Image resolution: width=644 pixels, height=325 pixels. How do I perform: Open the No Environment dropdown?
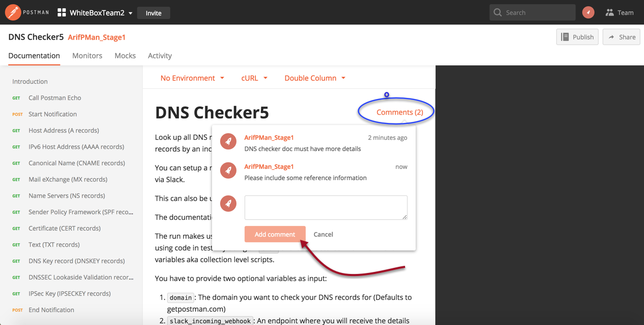click(192, 78)
